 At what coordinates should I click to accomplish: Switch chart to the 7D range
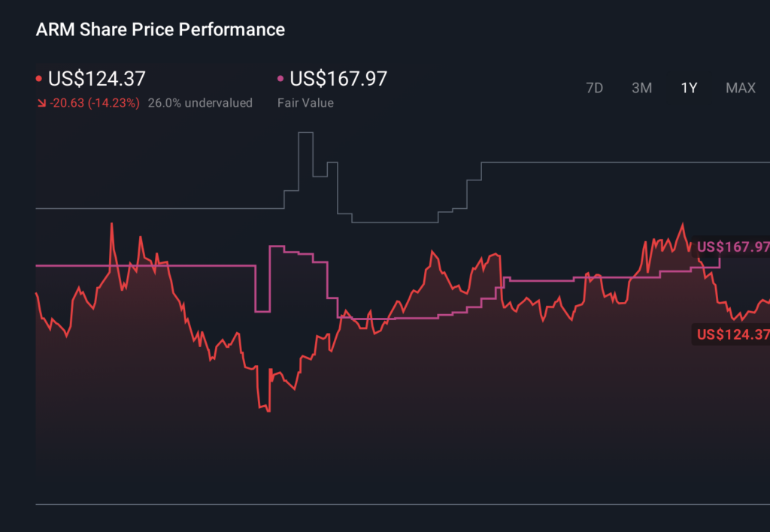tap(594, 88)
